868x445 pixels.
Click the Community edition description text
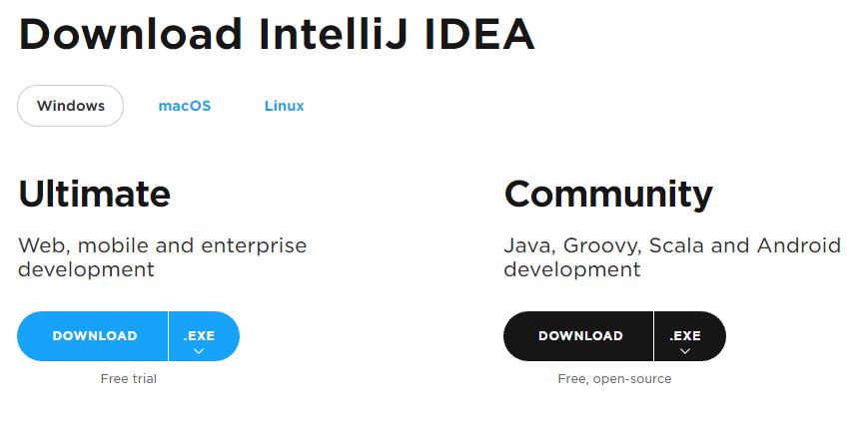[671, 256]
